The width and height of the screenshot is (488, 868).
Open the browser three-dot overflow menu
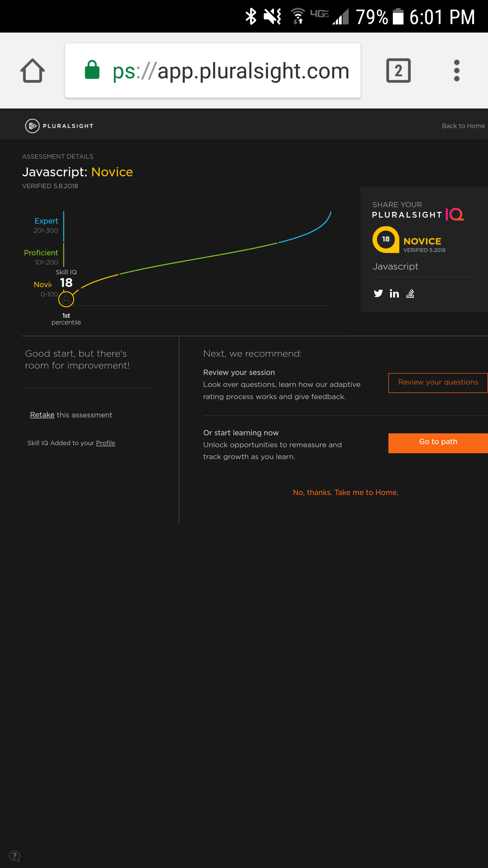pyautogui.click(x=456, y=71)
